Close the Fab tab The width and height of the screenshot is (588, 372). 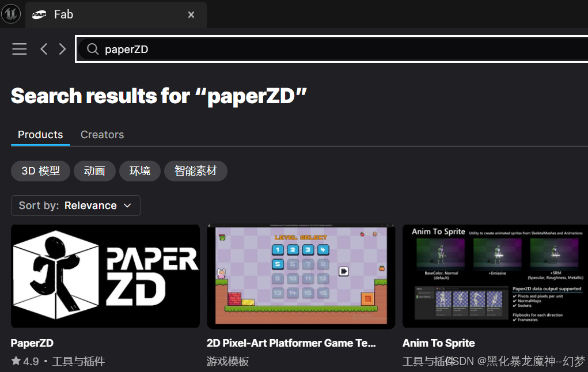pos(191,14)
